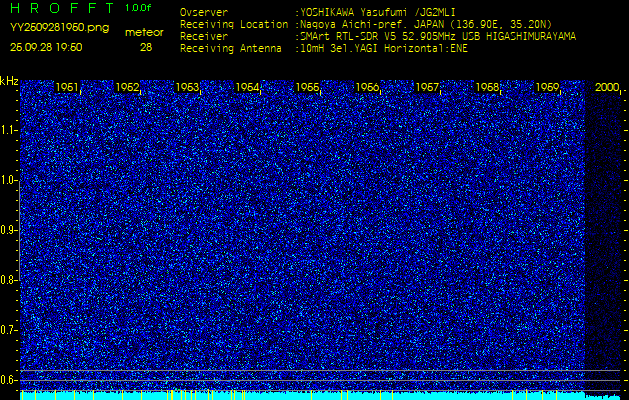This screenshot has width=629, height=400.
Task: Click the HROFFT program title
Action: pos(63,8)
